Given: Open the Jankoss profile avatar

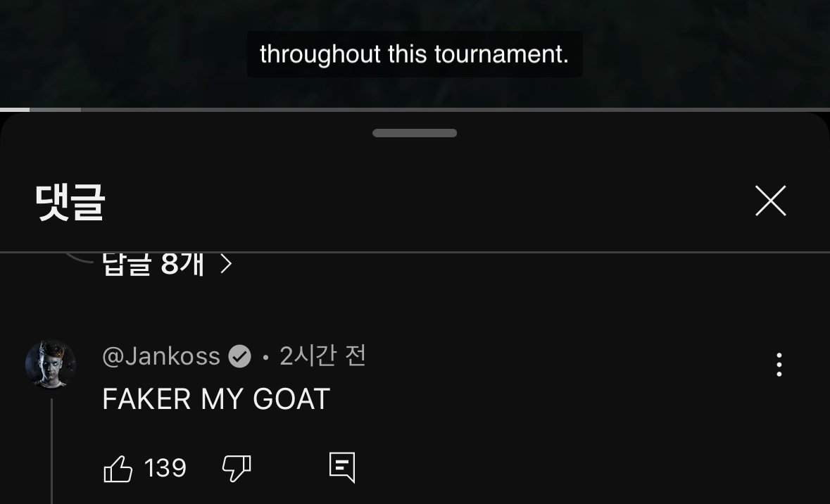Looking at the screenshot, I should point(51,364).
